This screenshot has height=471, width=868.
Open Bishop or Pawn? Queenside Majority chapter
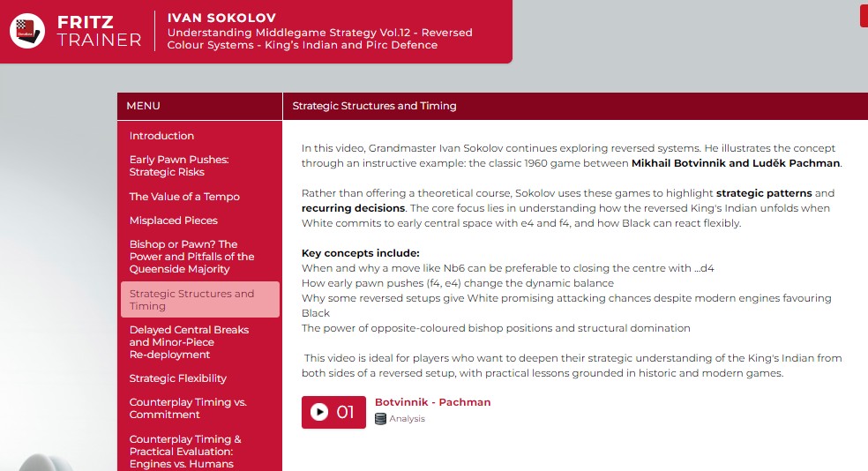tap(191, 257)
